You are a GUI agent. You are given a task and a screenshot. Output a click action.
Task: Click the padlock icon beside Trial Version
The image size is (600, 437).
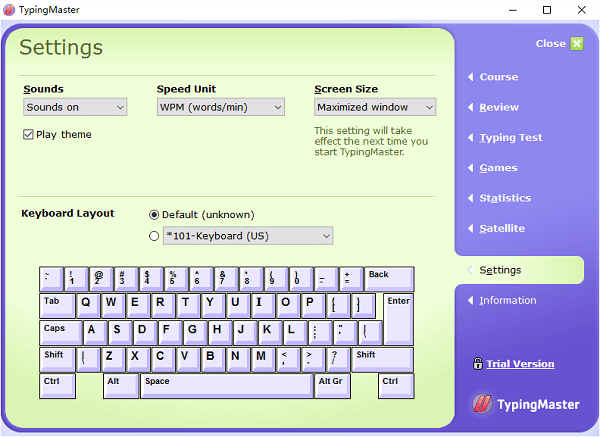coord(478,364)
